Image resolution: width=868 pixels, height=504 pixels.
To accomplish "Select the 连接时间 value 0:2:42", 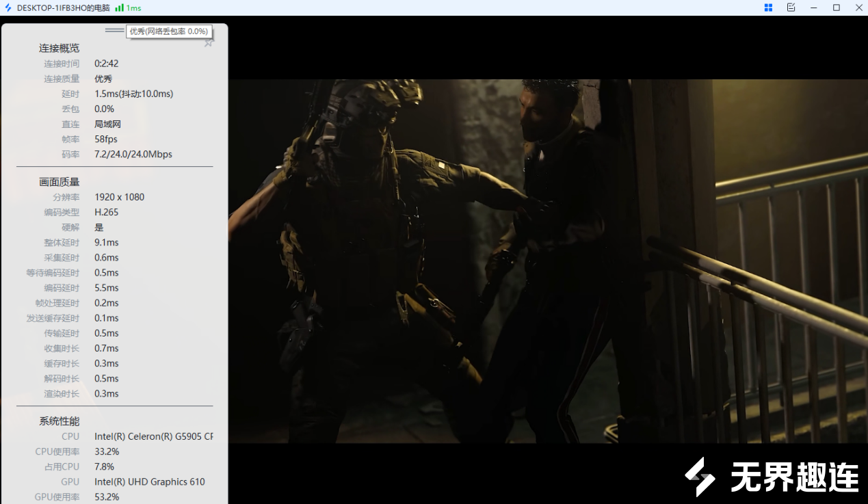I will click(x=107, y=64).
